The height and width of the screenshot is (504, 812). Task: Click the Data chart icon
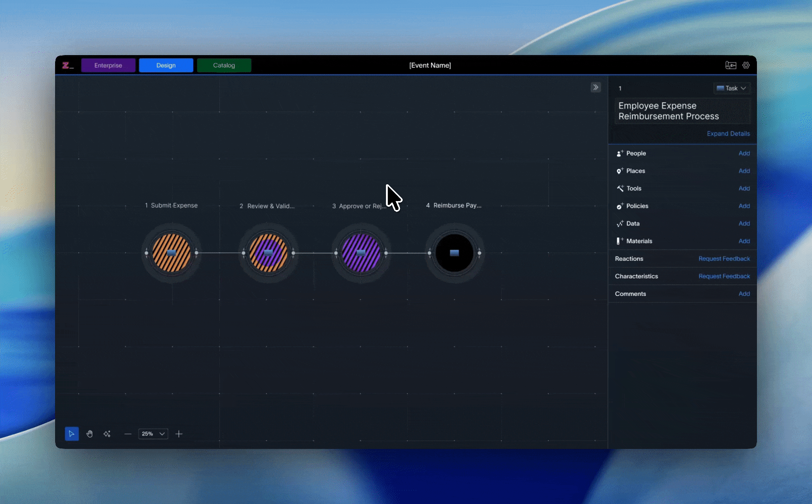point(620,224)
